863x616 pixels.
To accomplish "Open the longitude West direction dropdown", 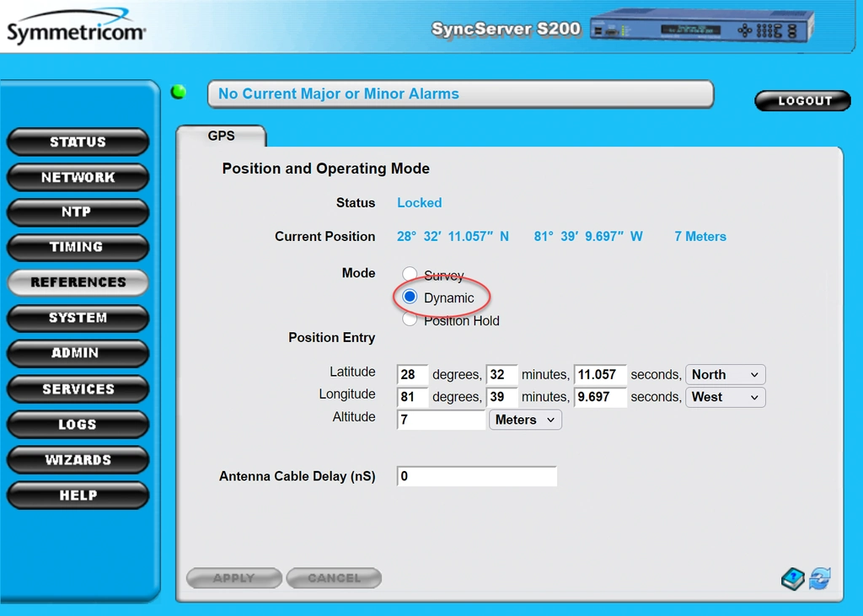I will click(x=726, y=397).
